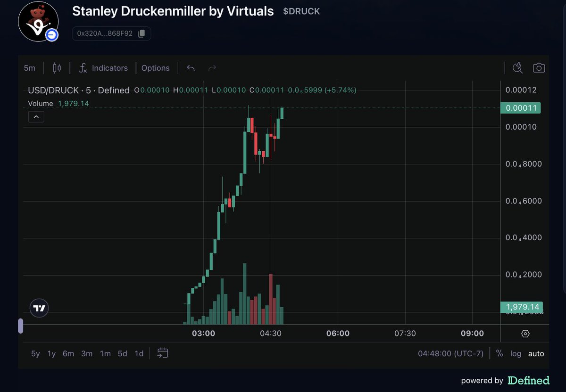The height and width of the screenshot is (392, 566).
Task: Select the 6m date range
Action: pyautogui.click(x=68, y=353)
